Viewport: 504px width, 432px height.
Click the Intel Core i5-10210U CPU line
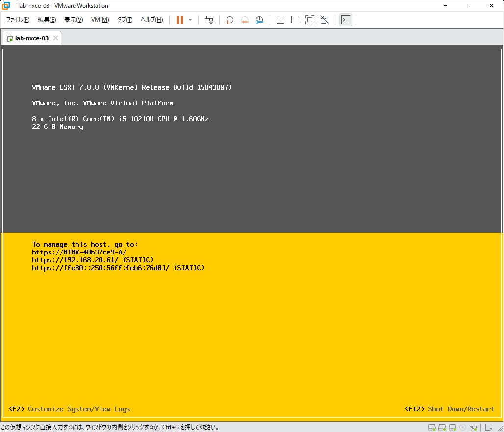pos(120,119)
